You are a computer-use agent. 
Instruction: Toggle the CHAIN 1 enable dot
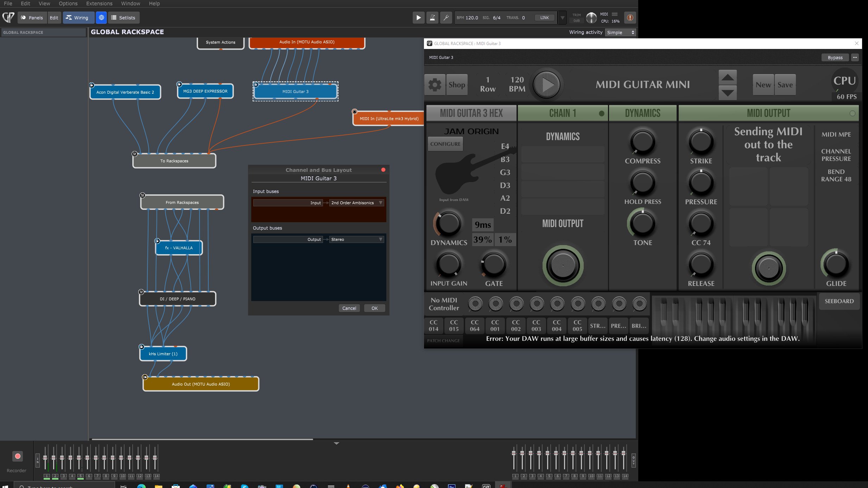point(602,113)
